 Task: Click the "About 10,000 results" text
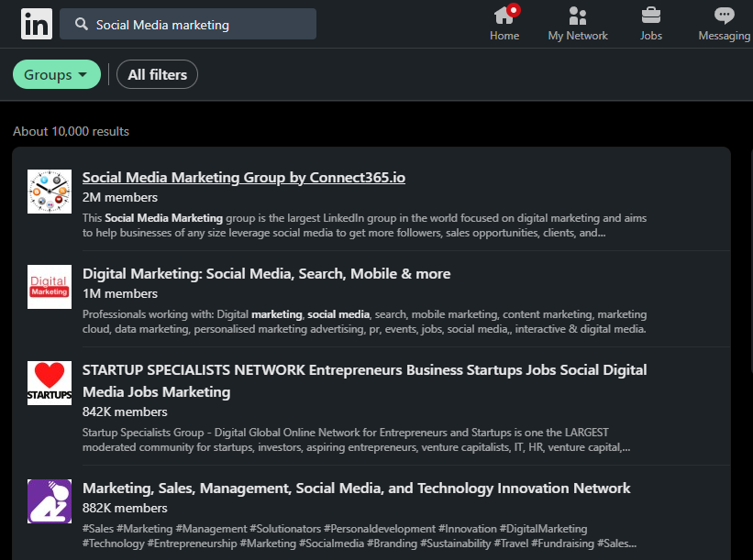point(71,131)
